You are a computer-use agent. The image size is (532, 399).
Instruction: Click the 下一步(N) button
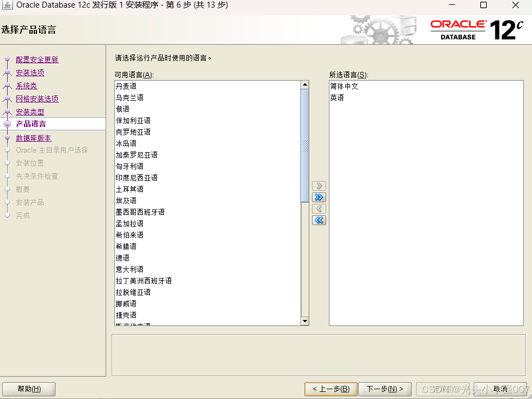[385, 389]
